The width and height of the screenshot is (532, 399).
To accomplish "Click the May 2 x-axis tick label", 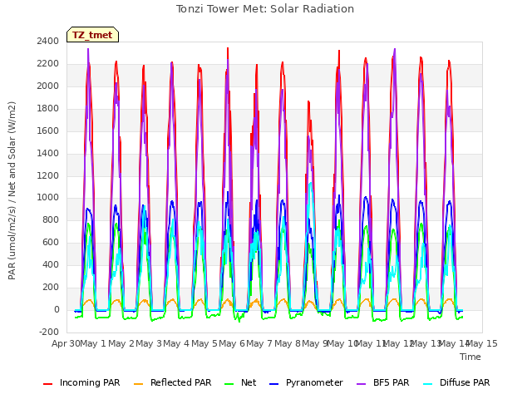I will 121,343.
